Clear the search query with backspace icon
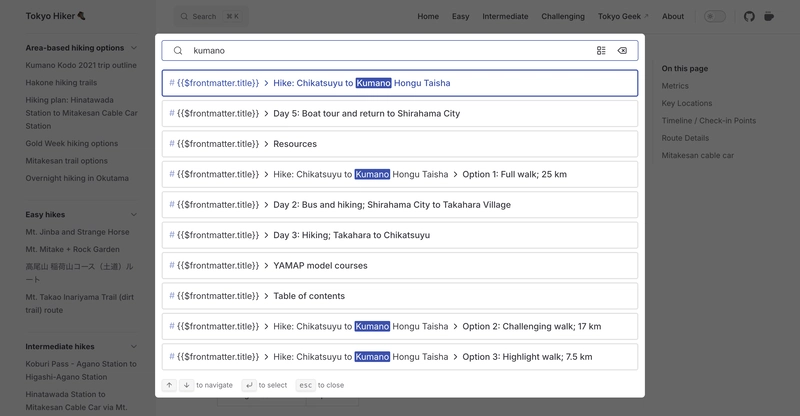Screen dimensions: 800x416 pos(622,50)
